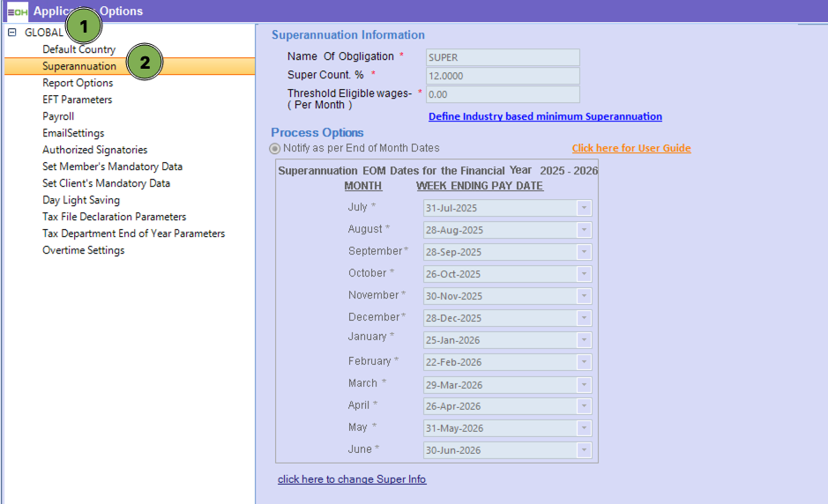Open the Default Country settings

78,49
